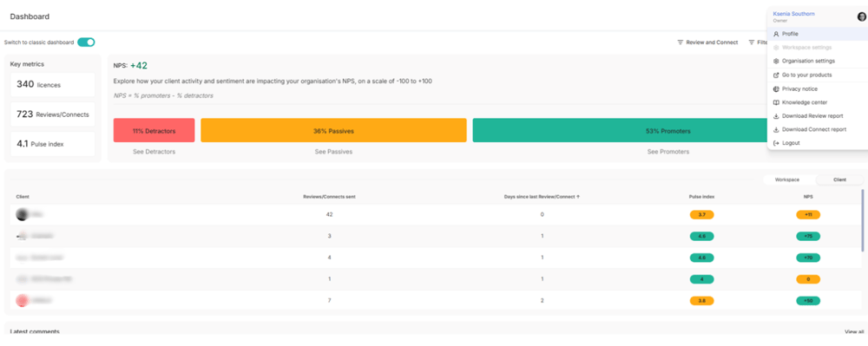Click the Profile person icon
Screen dimensions: 868x346
776,34
